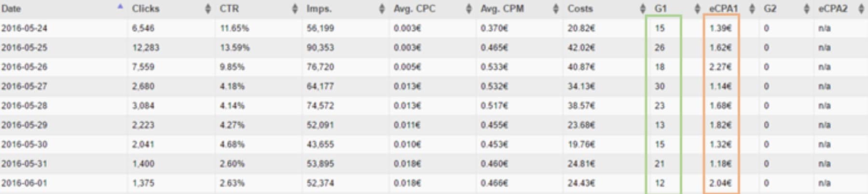Viewport: 868px width, 194px height.
Task: Click Avg. CPM sort arrows
Action: coord(555,9)
